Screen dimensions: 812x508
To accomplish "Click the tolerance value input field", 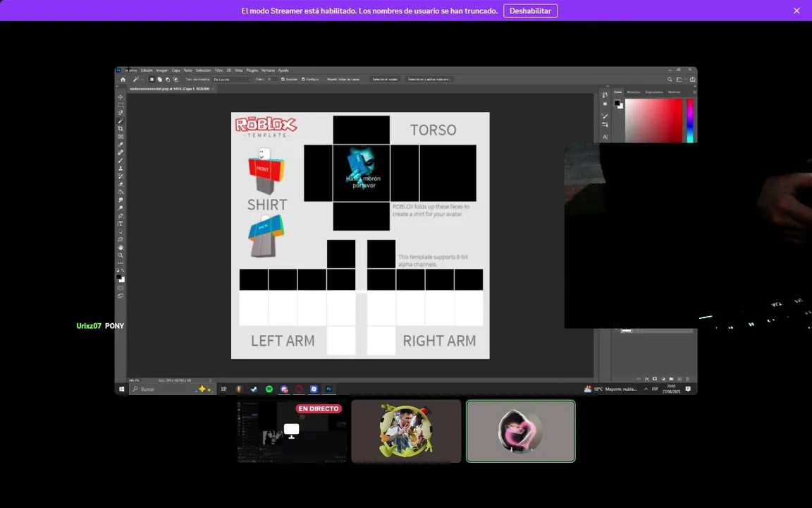I will (272, 79).
